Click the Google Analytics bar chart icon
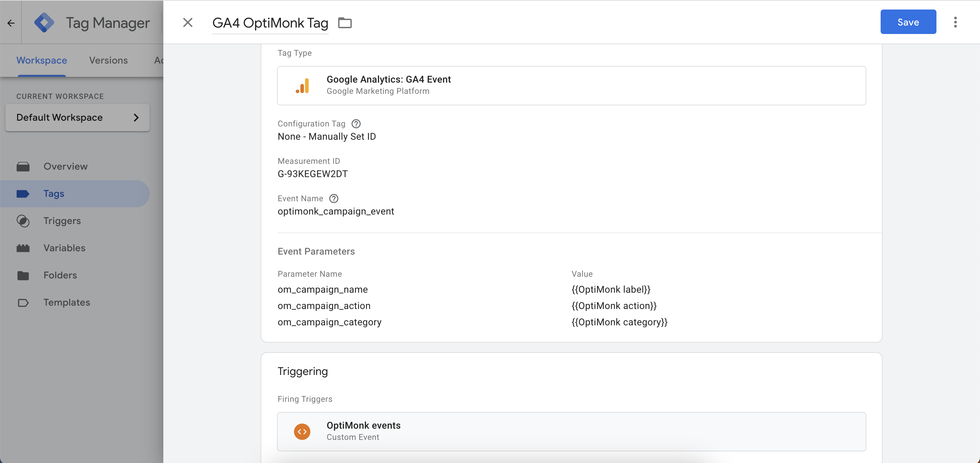Screen dimensions: 980x463 302,86
